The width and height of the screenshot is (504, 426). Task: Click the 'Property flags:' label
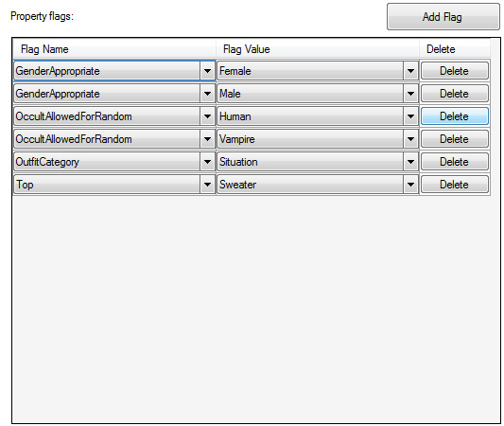[43, 16]
